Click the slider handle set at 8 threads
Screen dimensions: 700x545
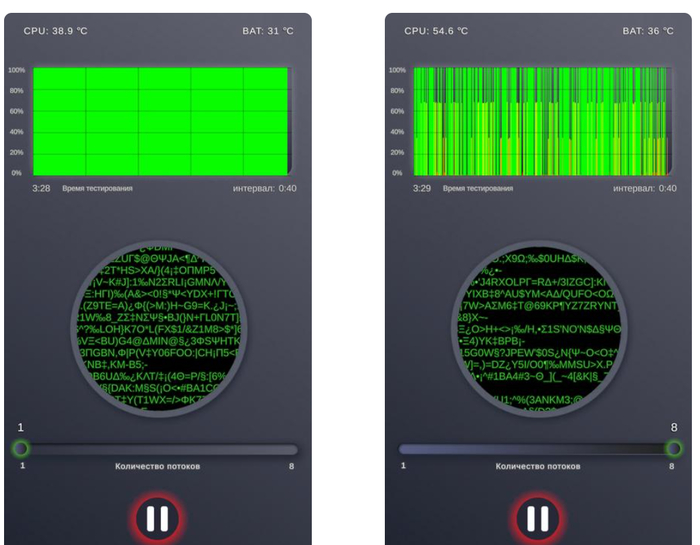(x=674, y=449)
